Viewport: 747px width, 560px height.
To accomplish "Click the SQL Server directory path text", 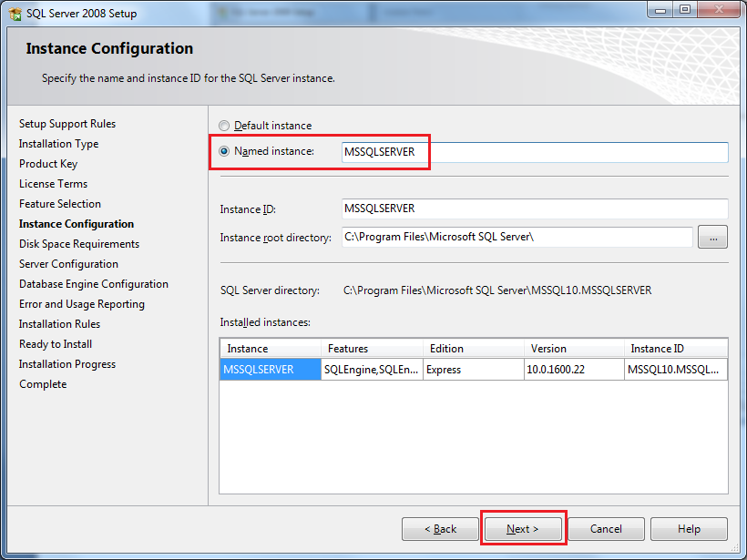I will click(x=497, y=290).
